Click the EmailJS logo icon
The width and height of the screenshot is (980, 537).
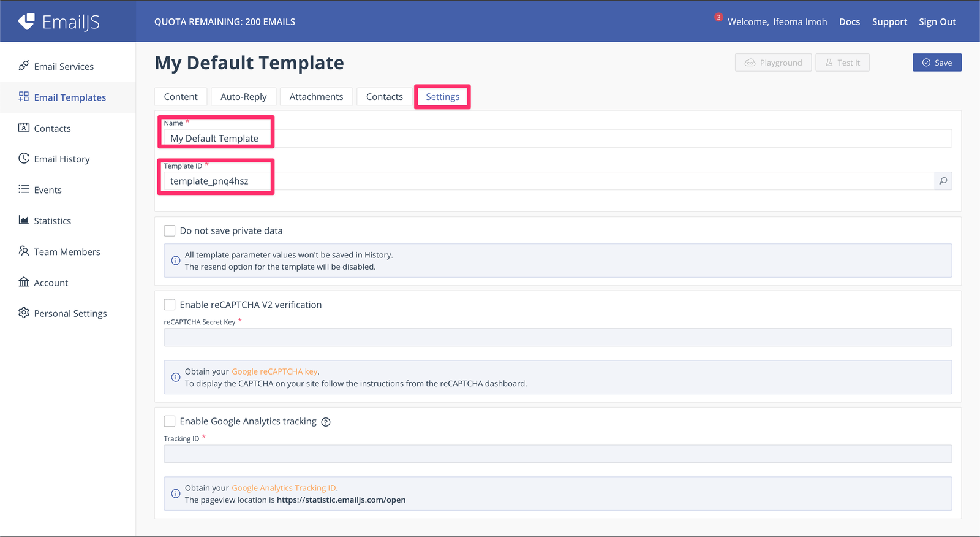pos(26,21)
